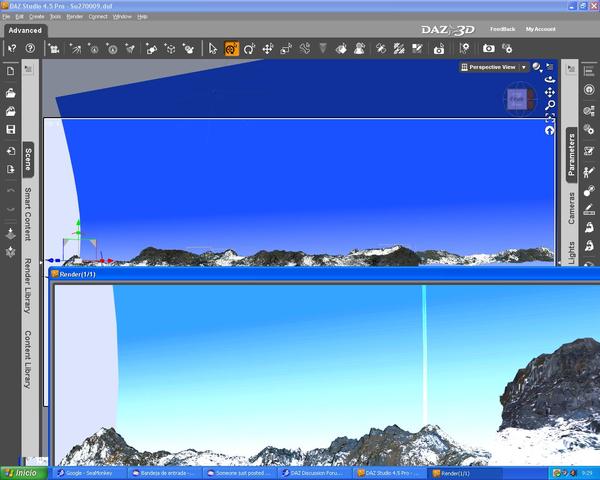Viewport: 600px width, 480px height.
Task: Create a new camera from toolbar
Action: click(54, 49)
